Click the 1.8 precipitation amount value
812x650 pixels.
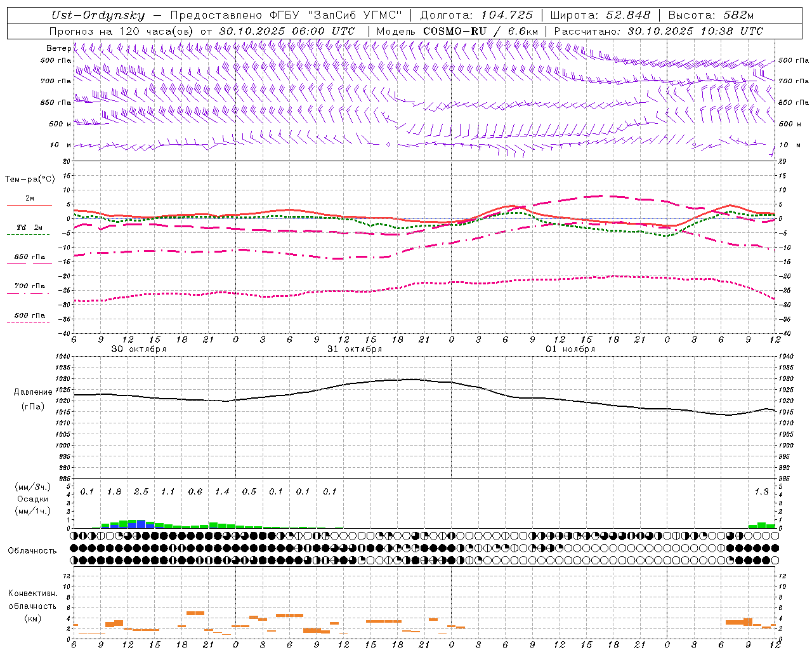(x=114, y=492)
